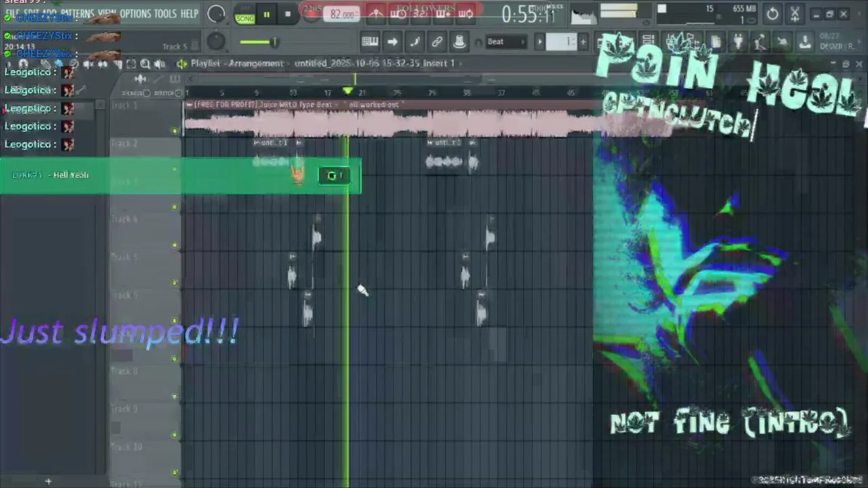Click the undo history circular arrow icon
The height and width of the screenshot is (488, 868).
point(772,14)
